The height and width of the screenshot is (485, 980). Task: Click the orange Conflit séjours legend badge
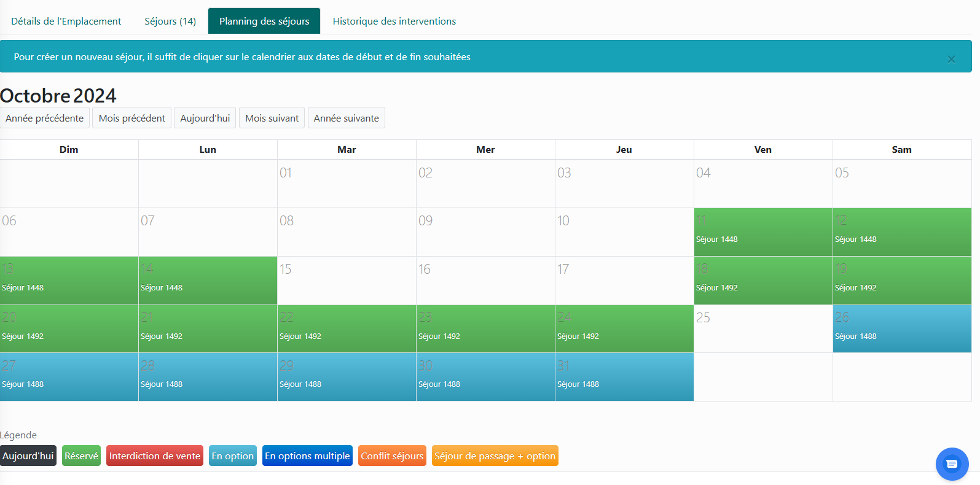[x=392, y=456]
